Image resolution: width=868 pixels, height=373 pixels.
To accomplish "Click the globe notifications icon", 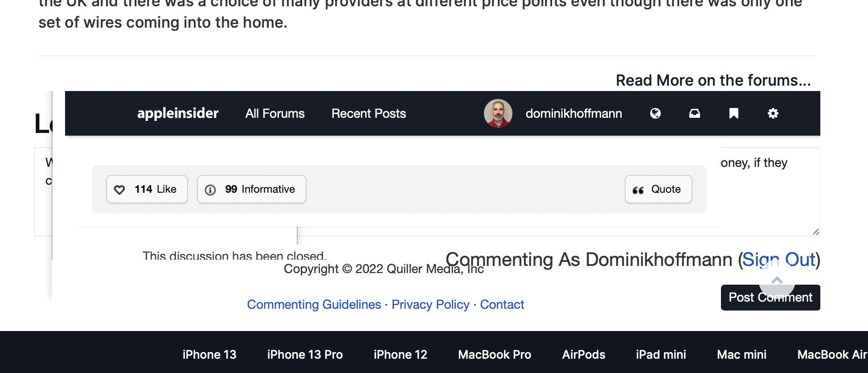I will coord(655,113).
